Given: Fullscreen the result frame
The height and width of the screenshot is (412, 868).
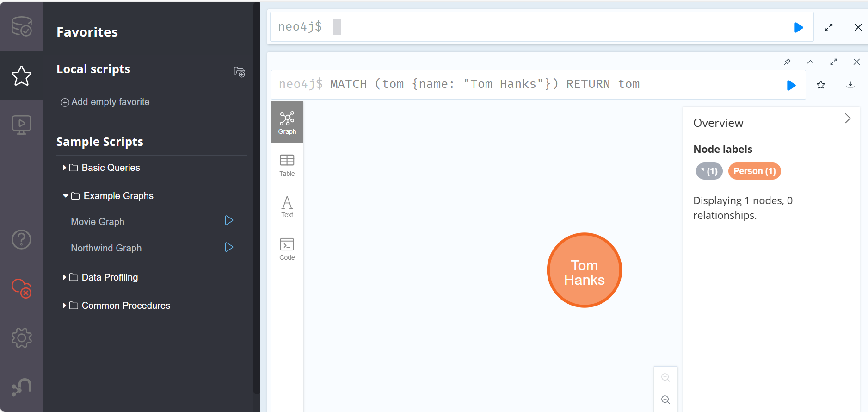Looking at the screenshot, I should point(833,62).
